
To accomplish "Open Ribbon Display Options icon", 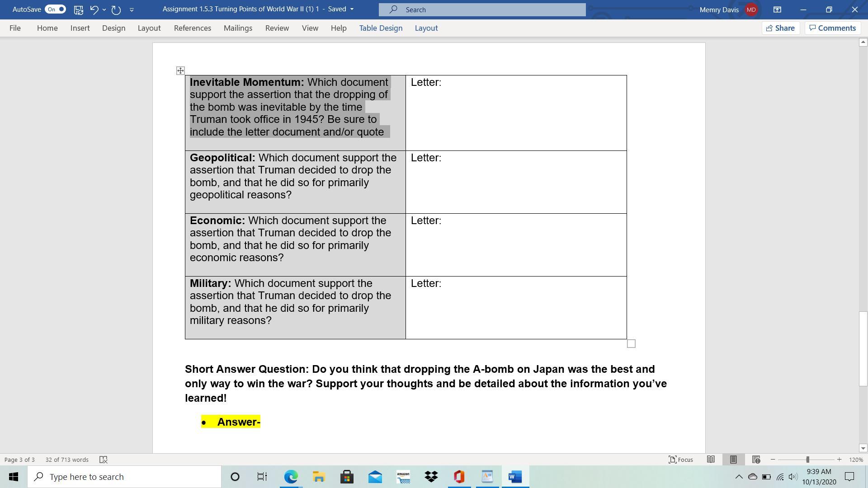I will pos(777,9).
